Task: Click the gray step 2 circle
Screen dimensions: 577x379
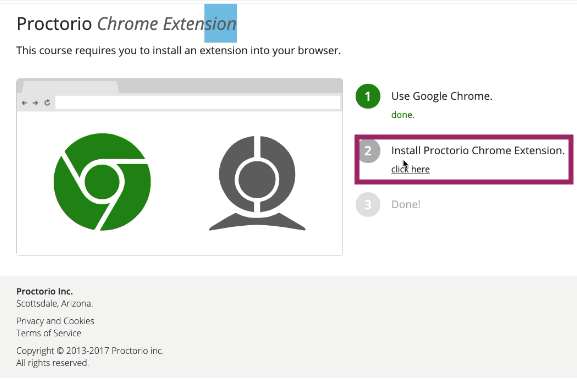Action: point(369,151)
